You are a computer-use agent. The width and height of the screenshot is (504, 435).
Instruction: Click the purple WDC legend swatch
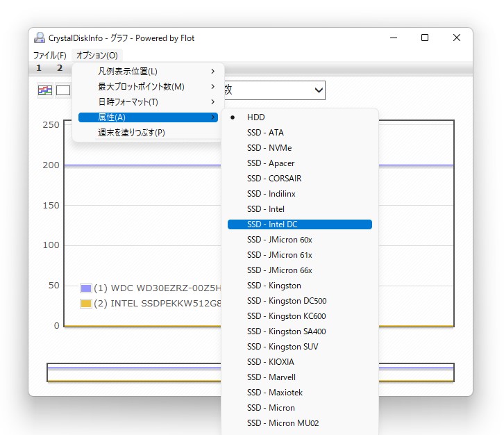click(x=86, y=288)
